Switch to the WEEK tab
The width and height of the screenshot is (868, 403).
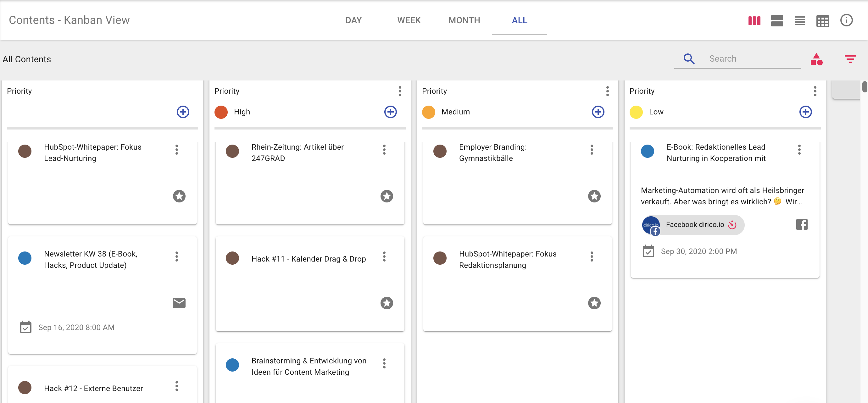pyautogui.click(x=409, y=20)
